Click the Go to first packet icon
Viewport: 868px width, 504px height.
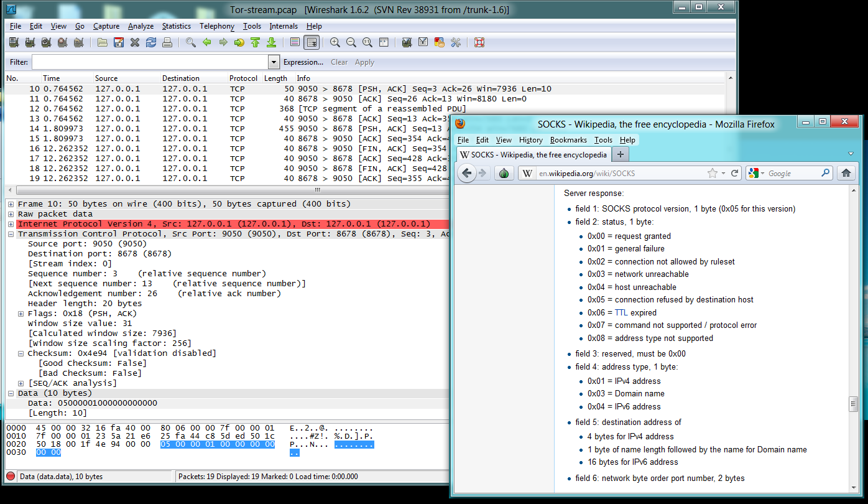click(255, 42)
